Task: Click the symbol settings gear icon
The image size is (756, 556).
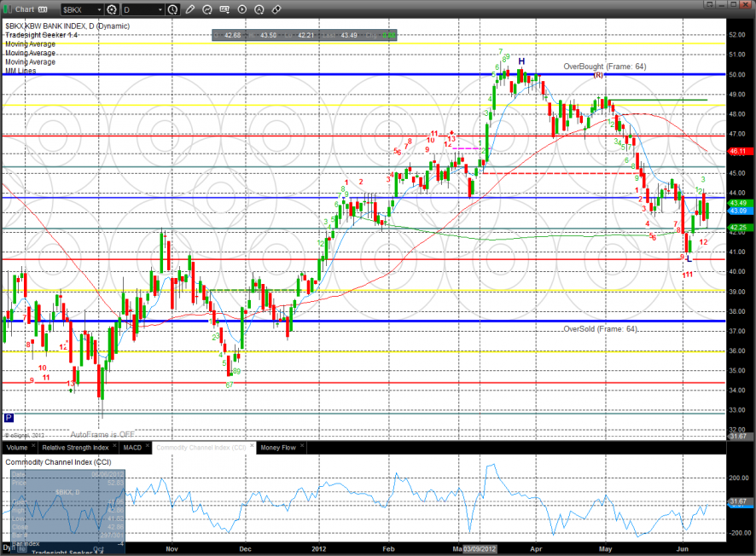Action: (x=111, y=9)
